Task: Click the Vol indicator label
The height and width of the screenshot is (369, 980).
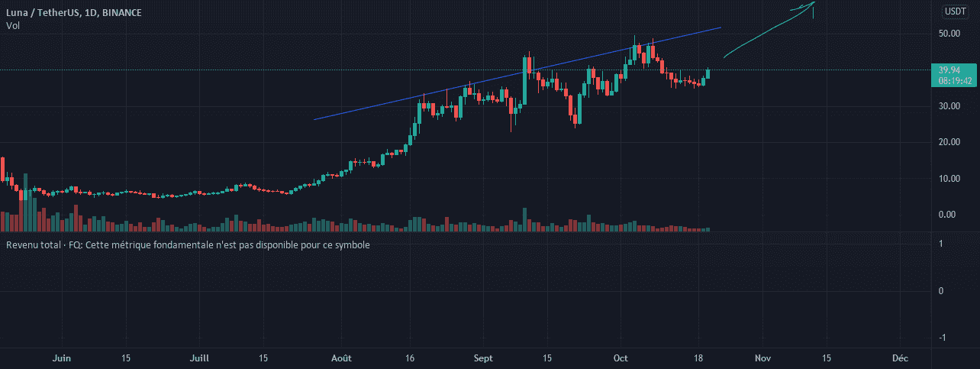Action: click(12, 26)
